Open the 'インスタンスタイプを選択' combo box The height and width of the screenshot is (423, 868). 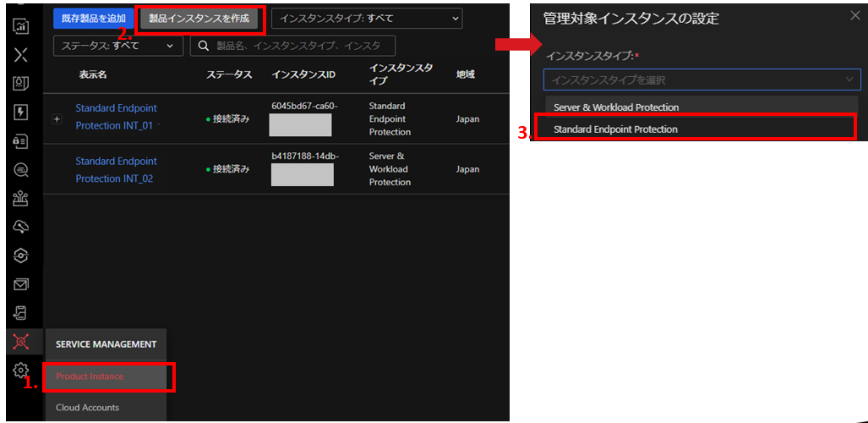coord(701,80)
